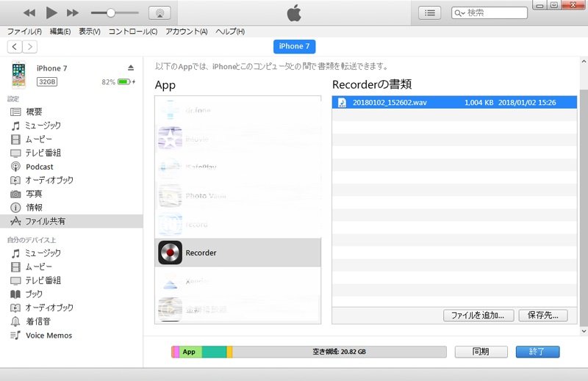Screen dimensions: 588x381
Task: Select 写真 in the sidebar
Action: click(71, 194)
